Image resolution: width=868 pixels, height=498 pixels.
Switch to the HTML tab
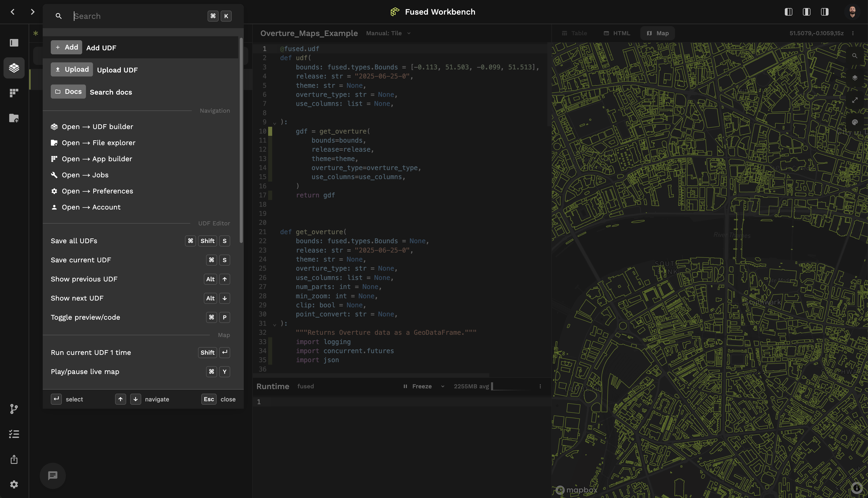point(617,33)
